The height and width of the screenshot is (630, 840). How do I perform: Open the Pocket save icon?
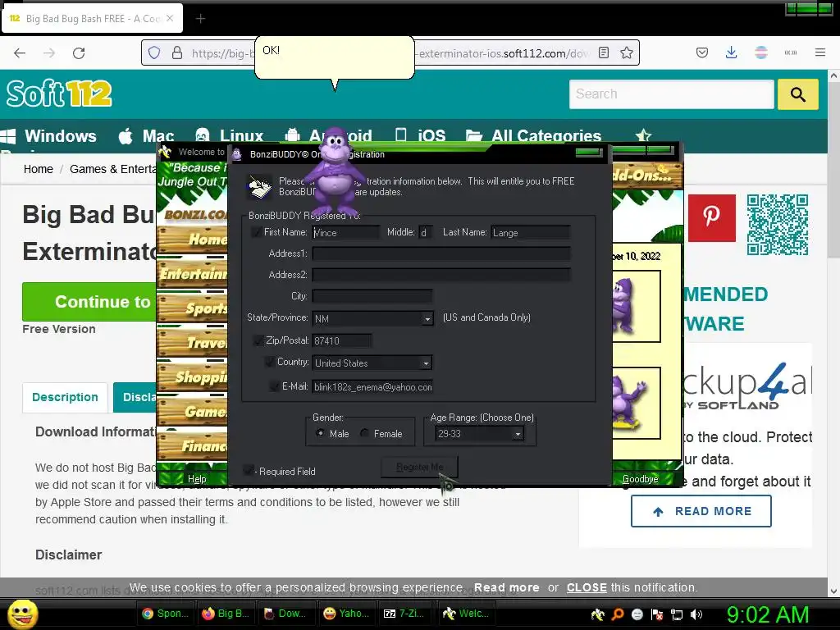702,52
